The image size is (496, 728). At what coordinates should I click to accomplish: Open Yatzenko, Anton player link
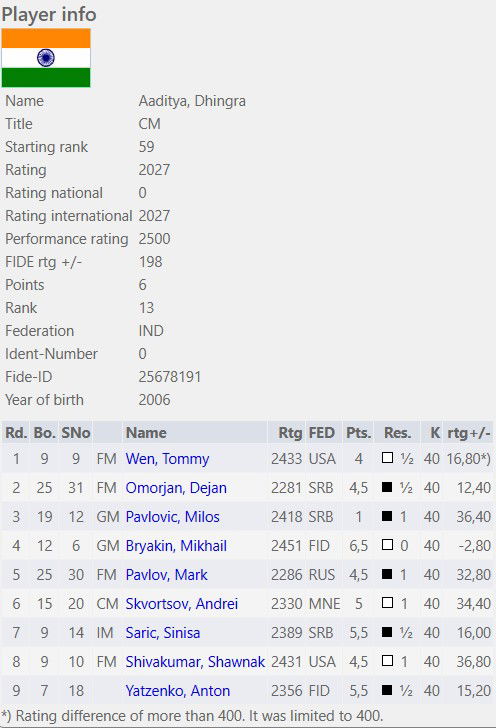pyautogui.click(x=177, y=691)
